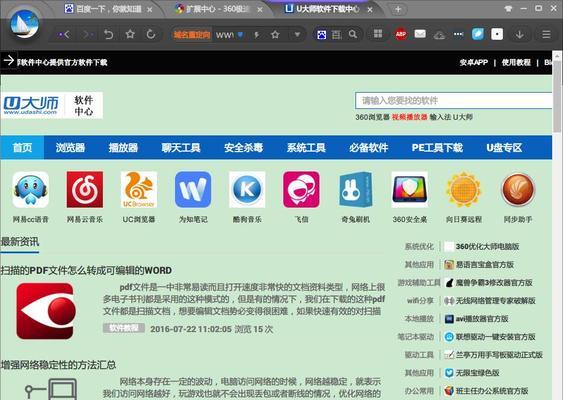Open the 播放器 navigation category
Viewport: 563px width, 400px height.
coord(123,148)
